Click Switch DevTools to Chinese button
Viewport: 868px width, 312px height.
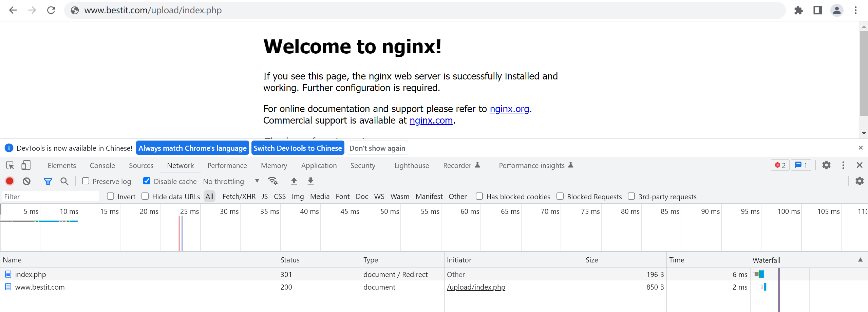[x=298, y=148]
